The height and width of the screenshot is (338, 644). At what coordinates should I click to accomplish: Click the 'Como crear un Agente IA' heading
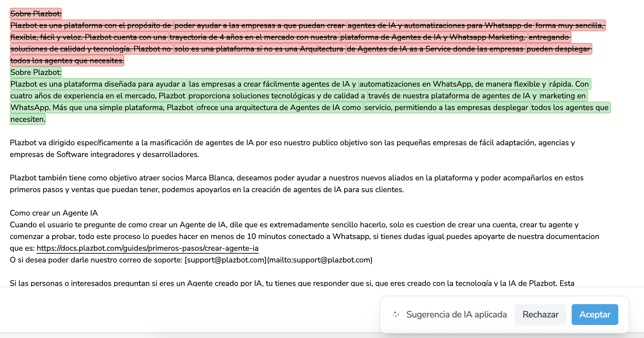54,213
